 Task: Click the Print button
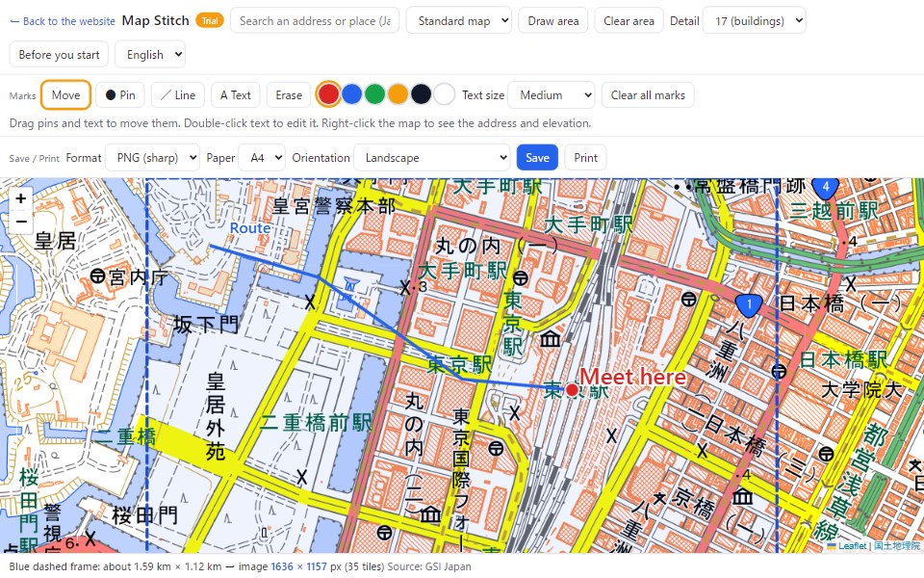pyautogui.click(x=586, y=157)
